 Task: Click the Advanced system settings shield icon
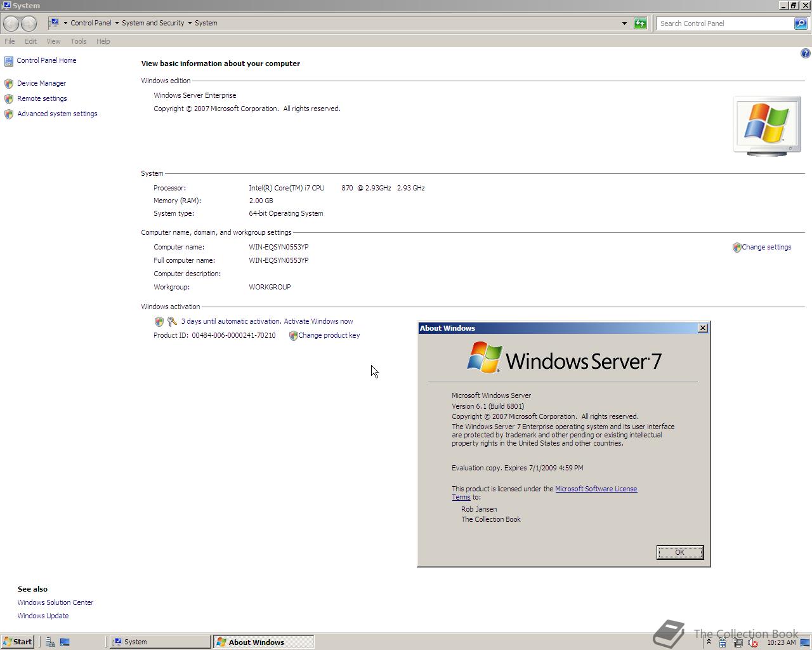9,114
